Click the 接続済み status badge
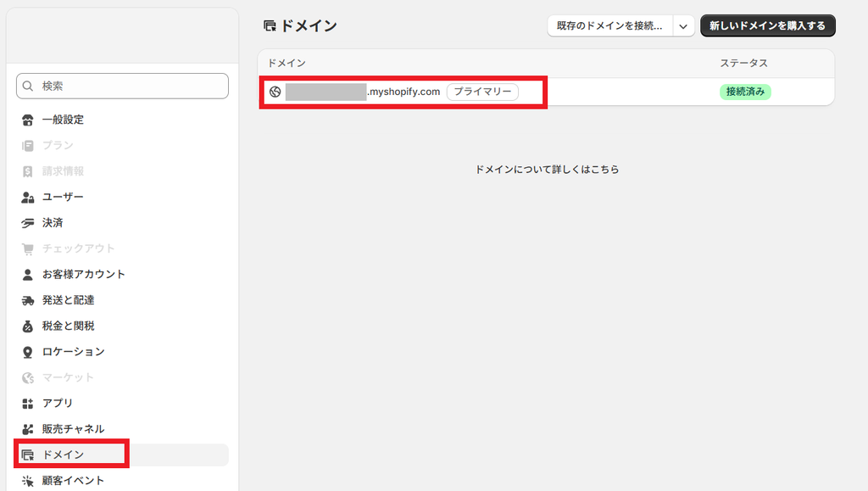The width and height of the screenshot is (868, 491). [x=745, y=92]
